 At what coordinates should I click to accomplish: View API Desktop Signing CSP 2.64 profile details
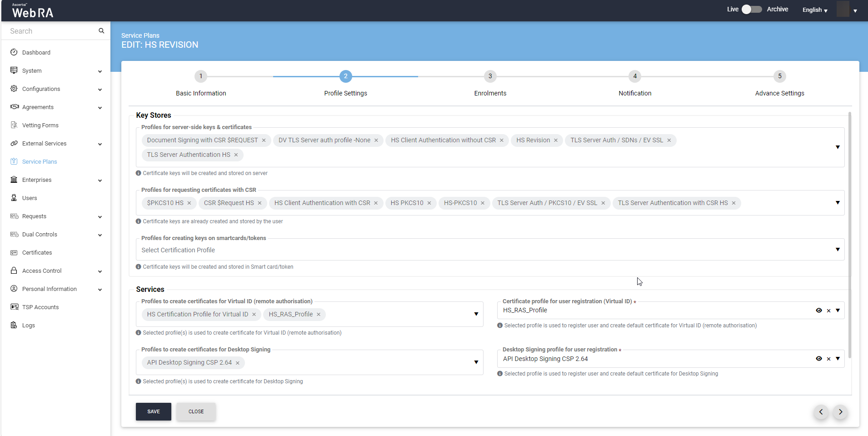tap(818, 359)
